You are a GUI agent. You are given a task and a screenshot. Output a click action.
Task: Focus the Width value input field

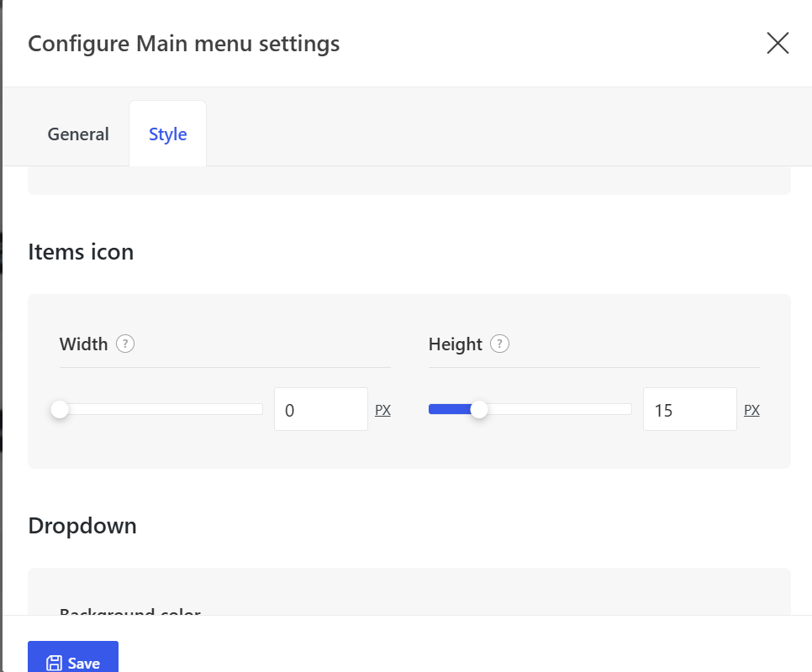click(321, 409)
